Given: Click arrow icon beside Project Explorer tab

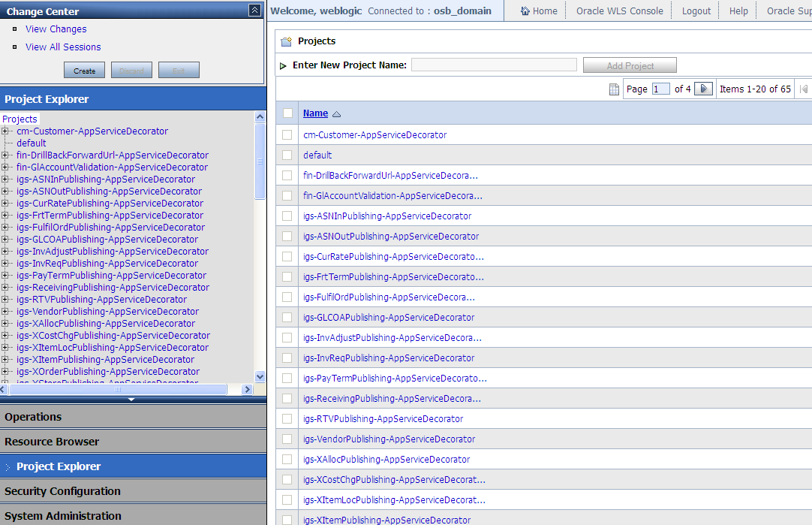Looking at the screenshot, I should pos(8,467).
